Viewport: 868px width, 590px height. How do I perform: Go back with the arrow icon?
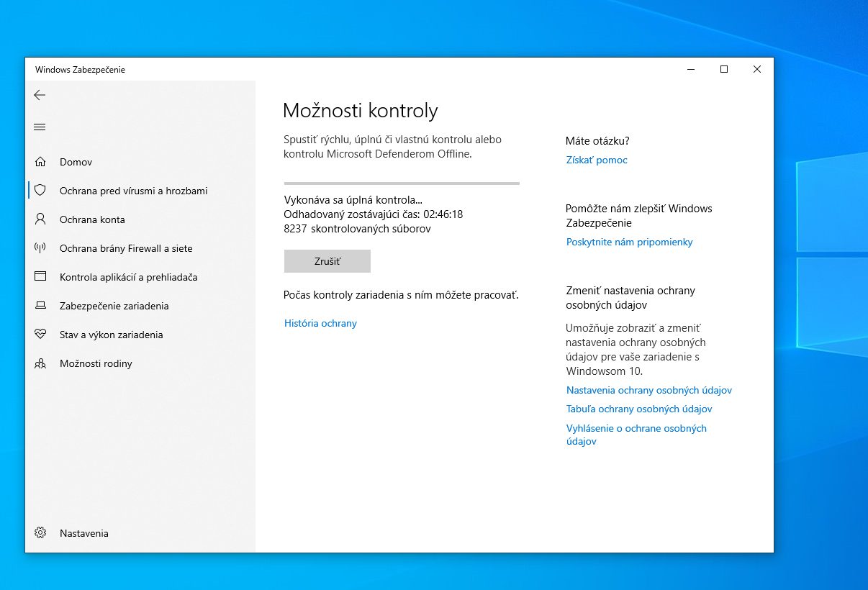pos(40,95)
